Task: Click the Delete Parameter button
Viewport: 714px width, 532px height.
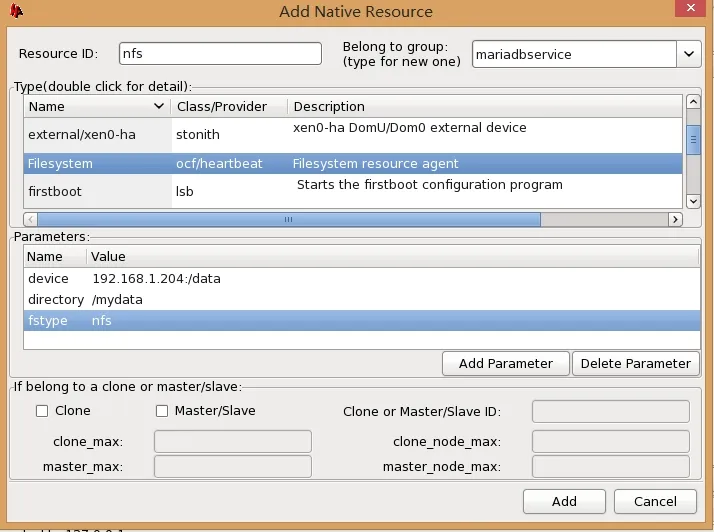Action: click(x=636, y=363)
